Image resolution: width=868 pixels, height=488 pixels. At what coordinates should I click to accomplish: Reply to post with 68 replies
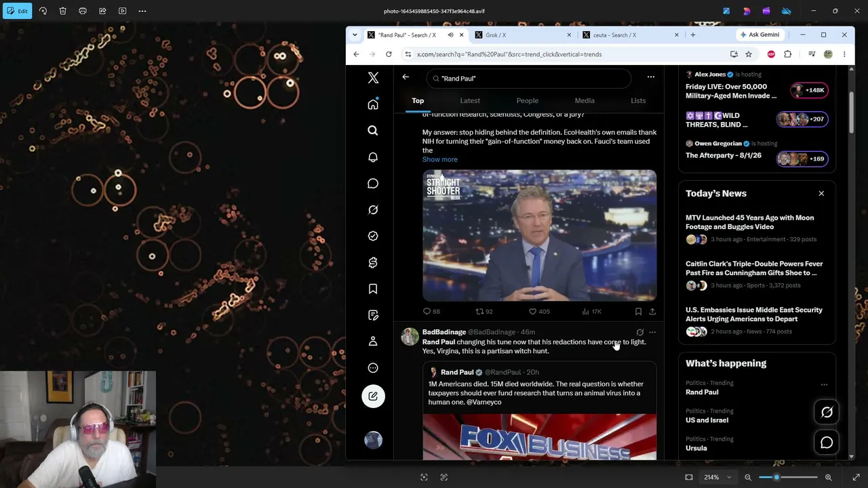pos(431,312)
